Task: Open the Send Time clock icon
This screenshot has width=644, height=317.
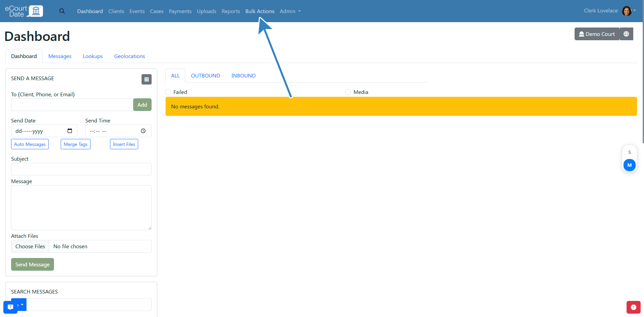Action: click(x=143, y=131)
